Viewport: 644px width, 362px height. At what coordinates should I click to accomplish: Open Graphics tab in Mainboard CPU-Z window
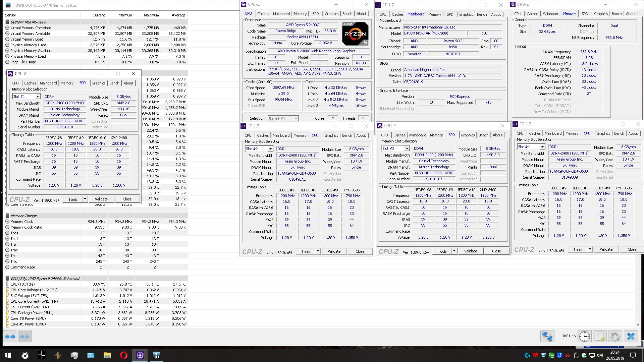466,14
